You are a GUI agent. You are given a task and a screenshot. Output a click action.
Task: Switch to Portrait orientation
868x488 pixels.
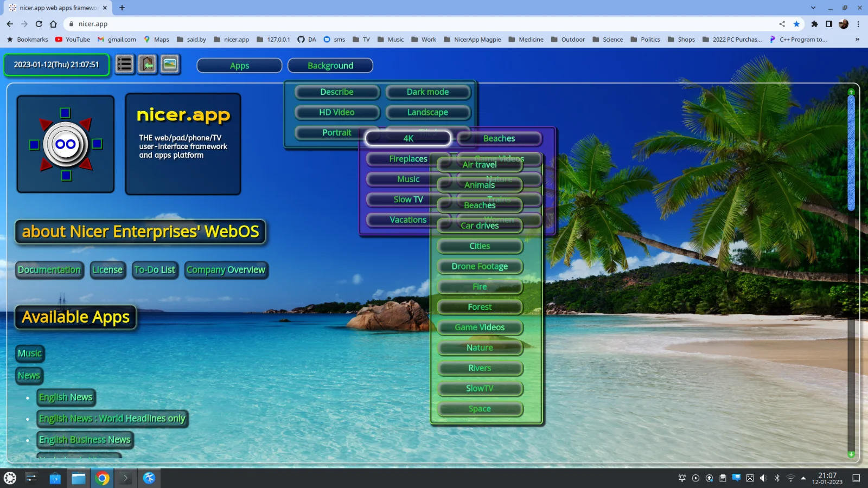pos(336,132)
